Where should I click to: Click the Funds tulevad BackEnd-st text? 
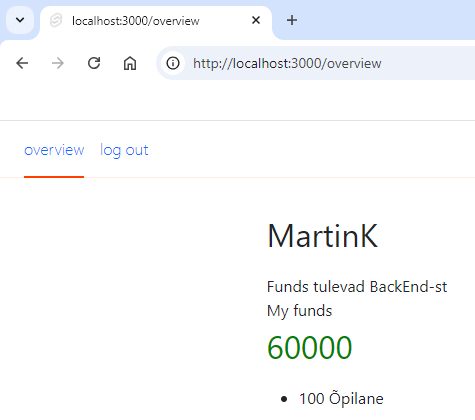[x=357, y=287]
